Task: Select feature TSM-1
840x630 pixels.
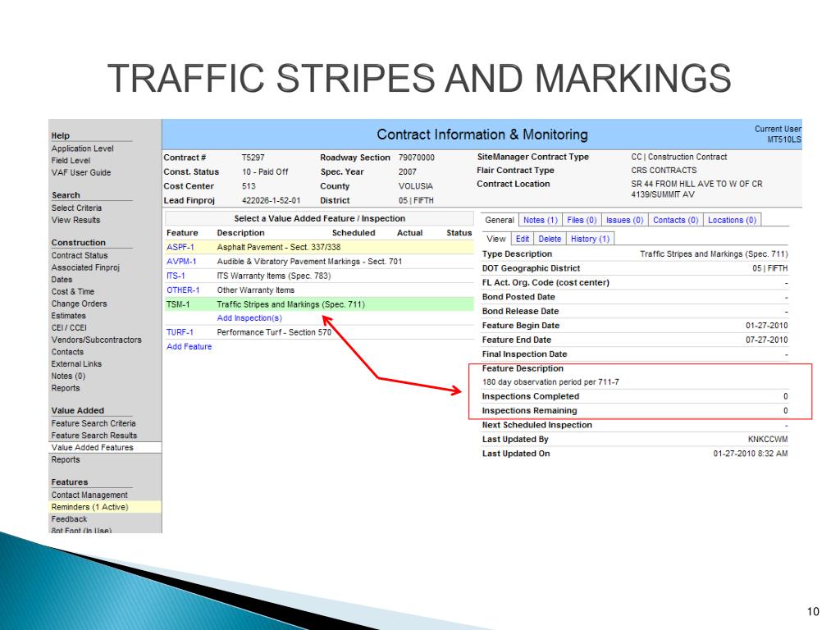Action: (x=178, y=304)
